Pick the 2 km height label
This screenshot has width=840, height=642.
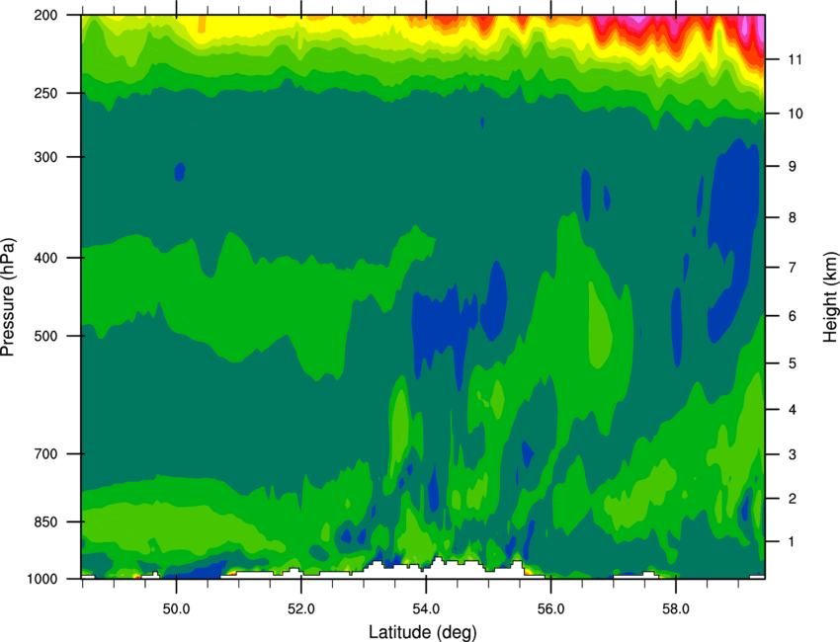click(x=793, y=499)
